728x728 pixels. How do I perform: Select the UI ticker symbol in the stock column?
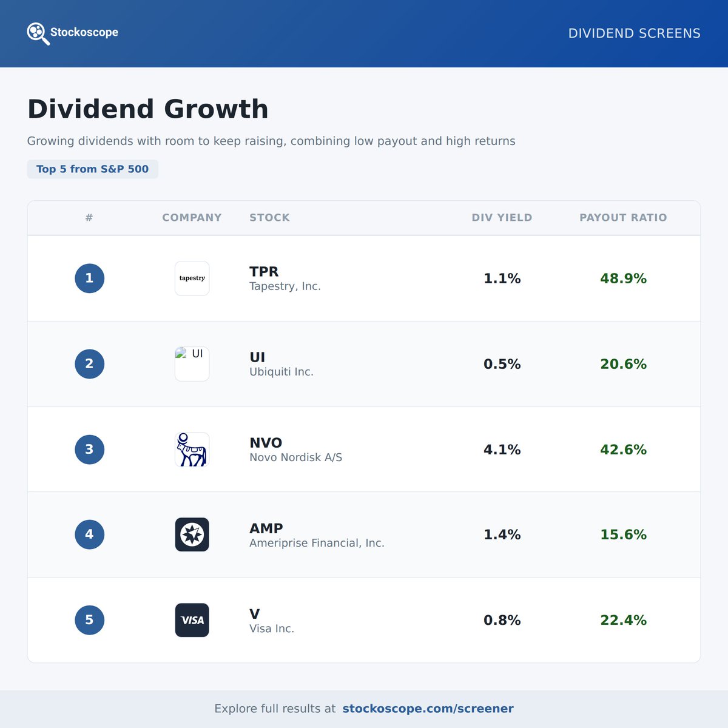click(257, 357)
